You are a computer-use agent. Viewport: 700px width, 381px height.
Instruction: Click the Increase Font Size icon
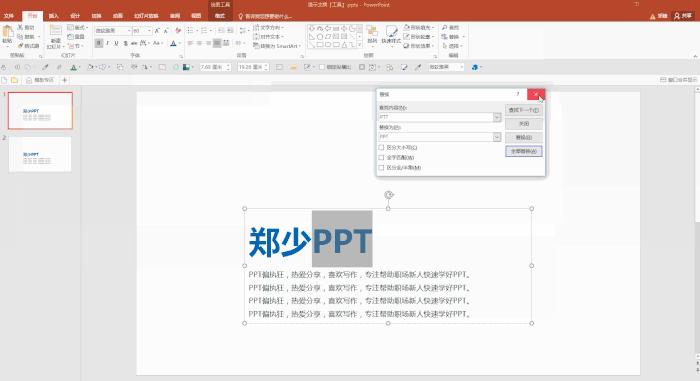click(157, 30)
